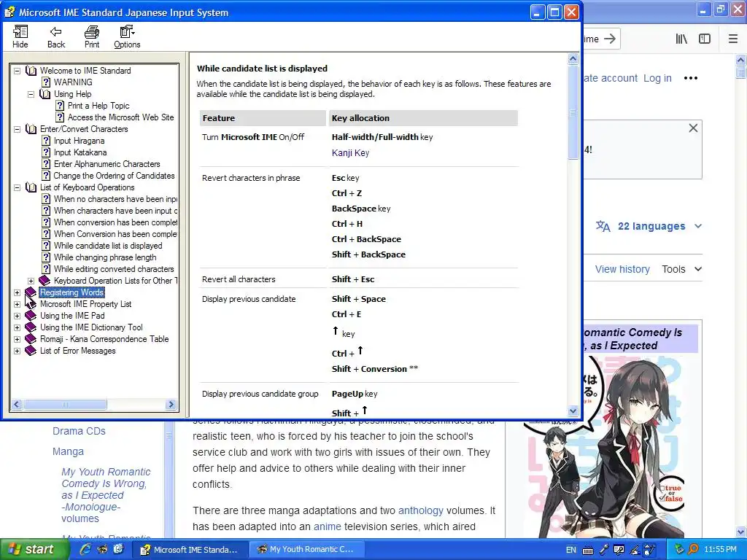Click the tree pane's left scroll arrow

17,404
